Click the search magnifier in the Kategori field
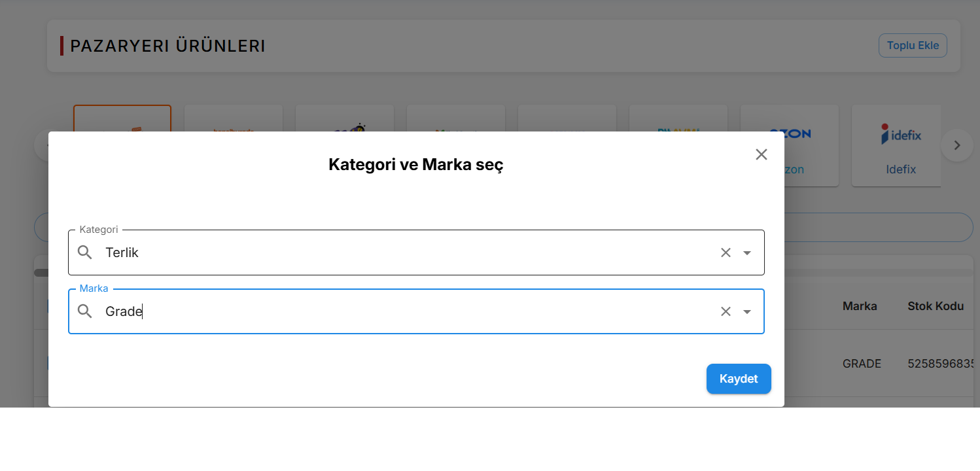 point(84,252)
